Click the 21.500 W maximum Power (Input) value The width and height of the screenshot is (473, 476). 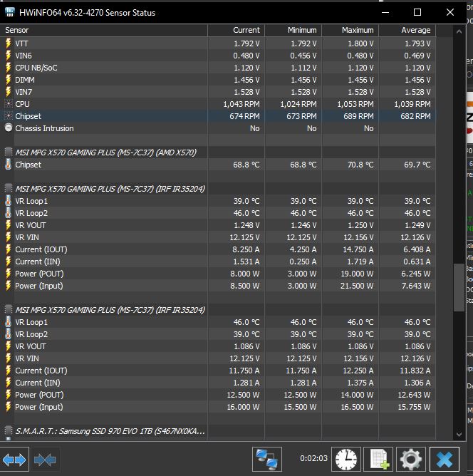coord(357,286)
